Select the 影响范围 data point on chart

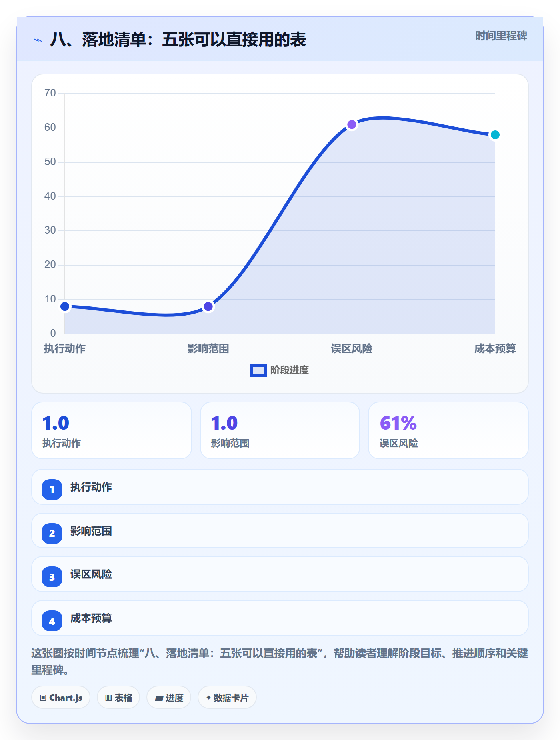[x=208, y=307]
